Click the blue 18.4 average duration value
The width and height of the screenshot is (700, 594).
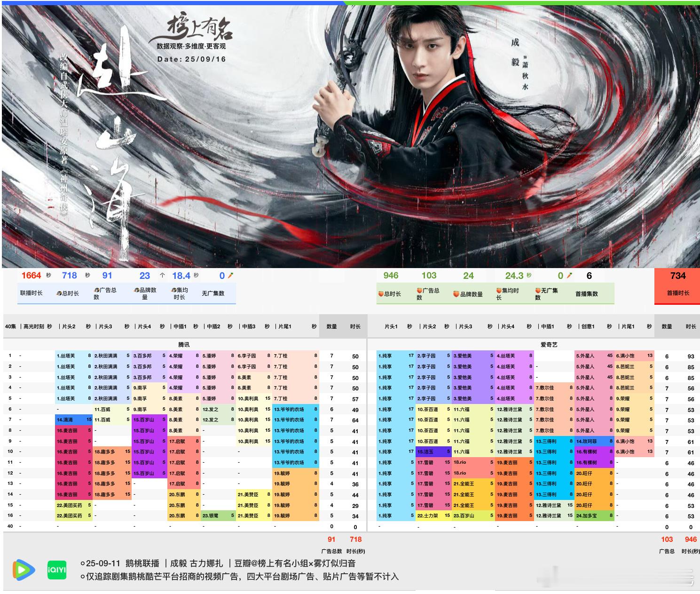(x=181, y=276)
